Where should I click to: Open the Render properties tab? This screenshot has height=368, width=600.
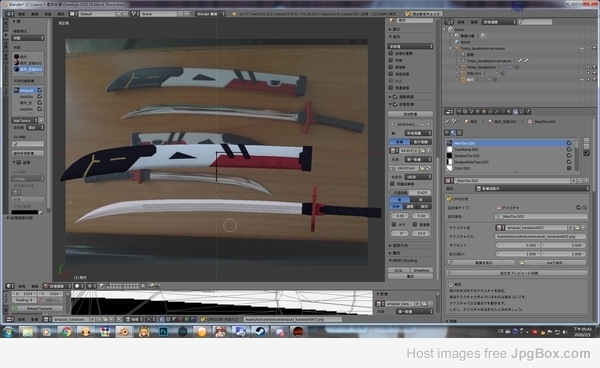click(459, 112)
